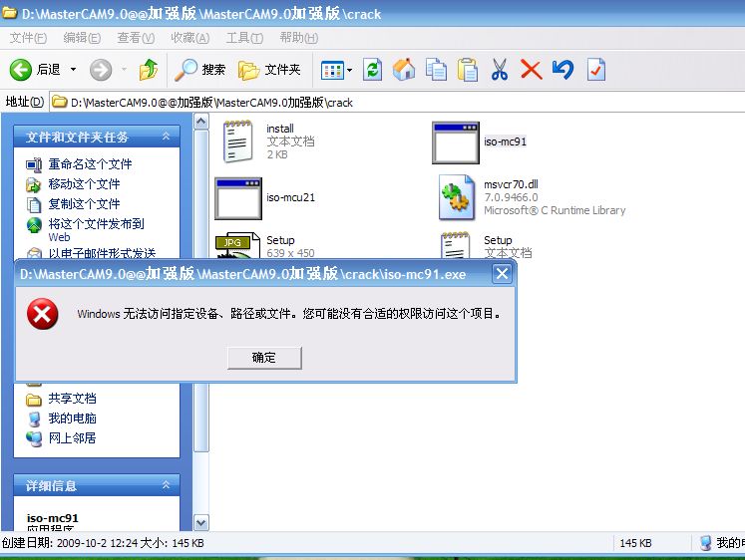Viewport: 745px width, 560px height.
Task: Go up one folder level
Action: [x=149, y=70]
